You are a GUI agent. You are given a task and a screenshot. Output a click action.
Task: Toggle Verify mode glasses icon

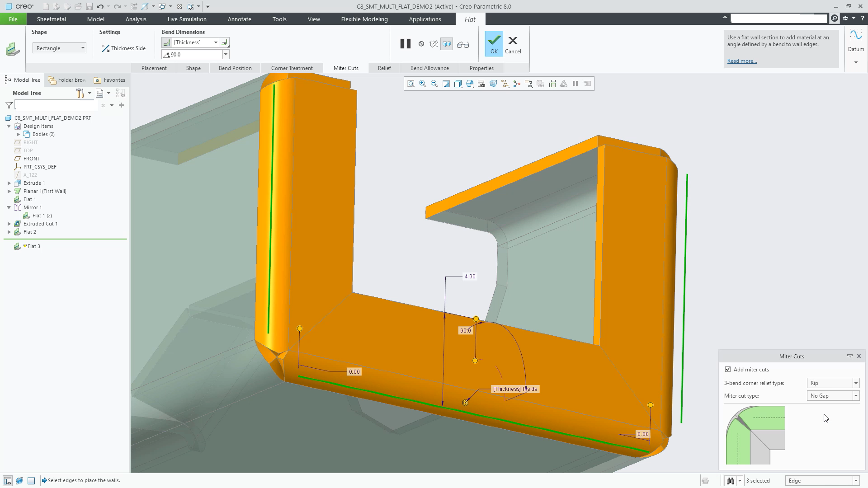463,44
